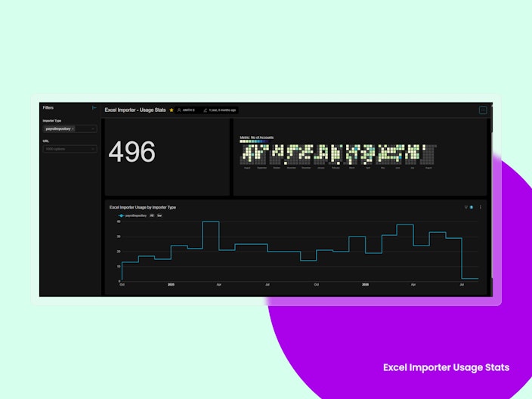532x399 pixels.
Task: Collapse the Filters side panel
Action: point(94,108)
